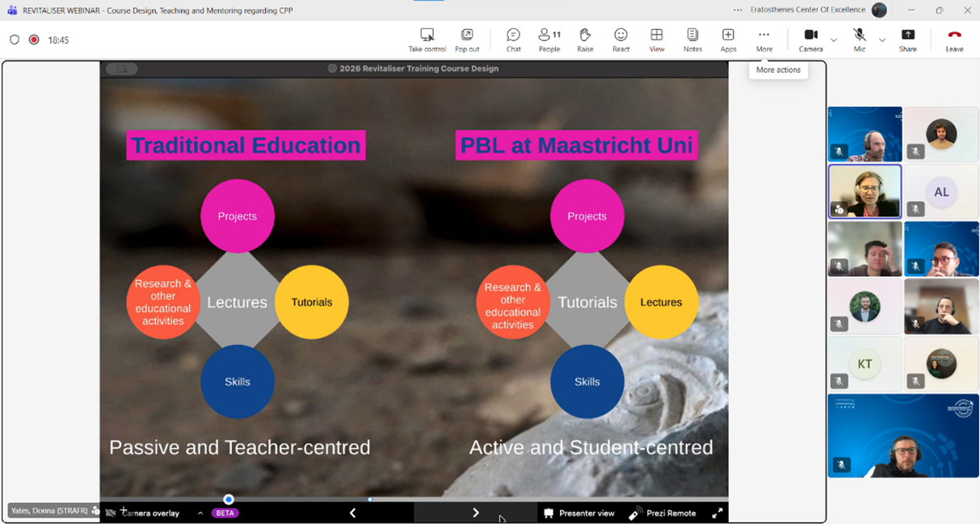Go to the next Prezi slide
The width and height of the screenshot is (980, 524).
tap(476, 513)
